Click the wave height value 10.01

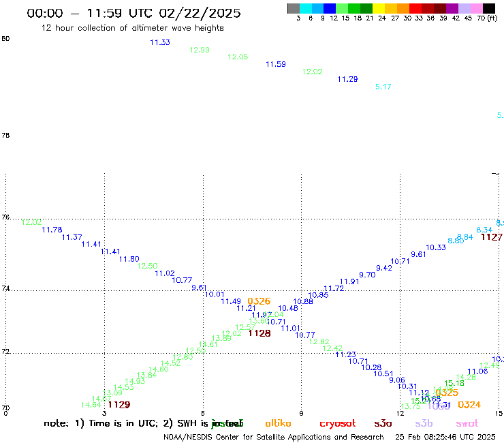(215, 294)
